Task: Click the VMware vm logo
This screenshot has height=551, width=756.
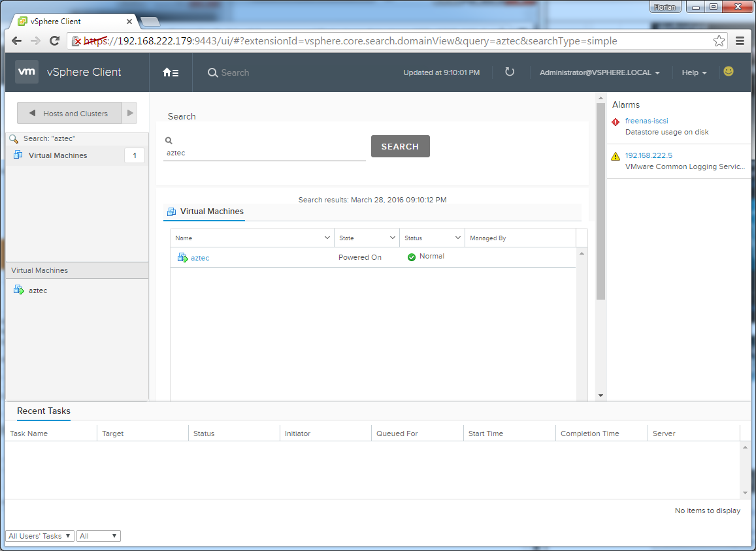Action: [x=27, y=72]
